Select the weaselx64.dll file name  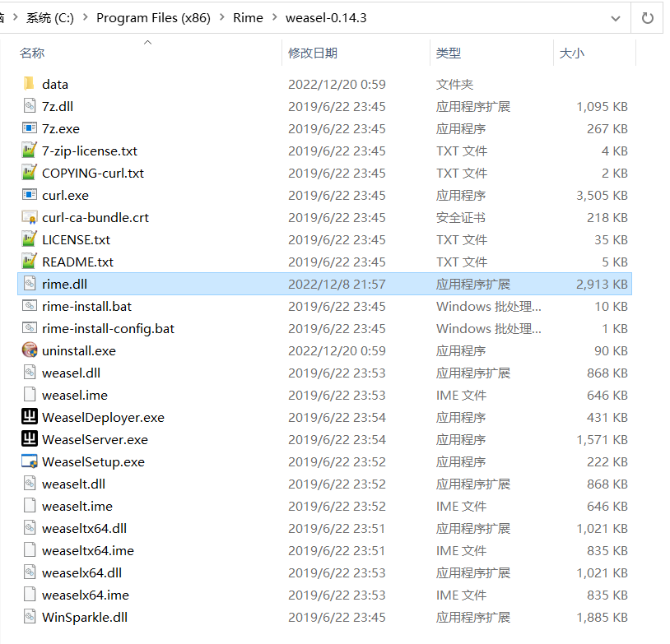pos(81,572)
